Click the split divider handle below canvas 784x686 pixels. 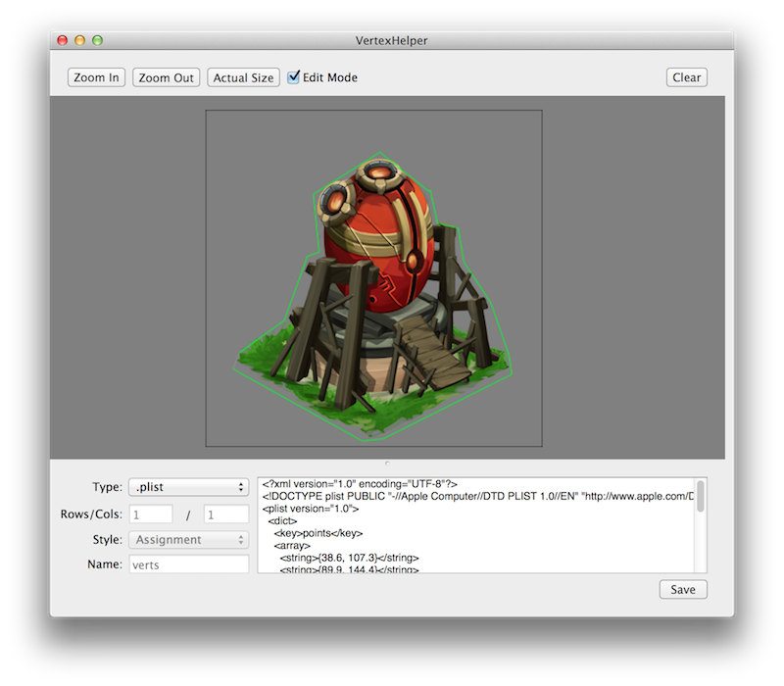[x=387, y=464]
